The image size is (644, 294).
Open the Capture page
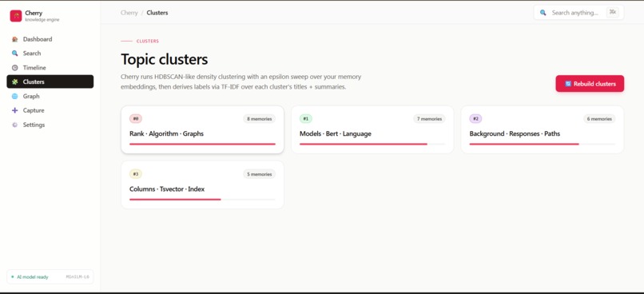[x=50, y=110]
